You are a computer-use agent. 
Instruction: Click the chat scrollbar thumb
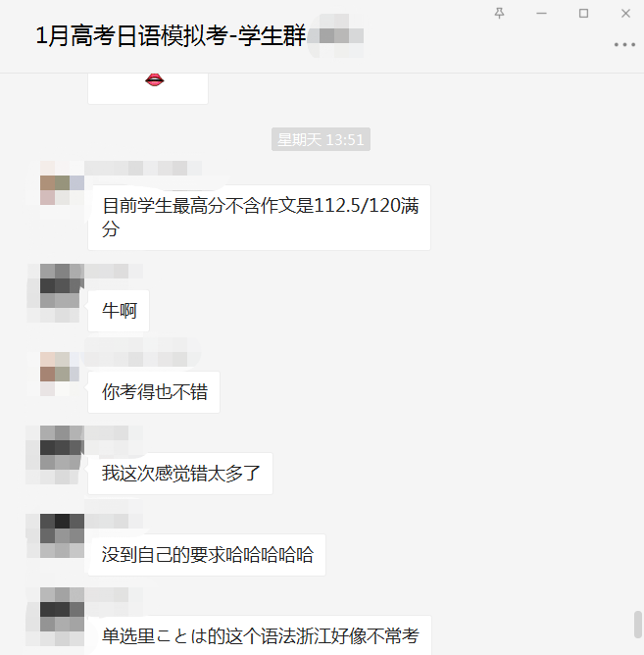[638, 625]
